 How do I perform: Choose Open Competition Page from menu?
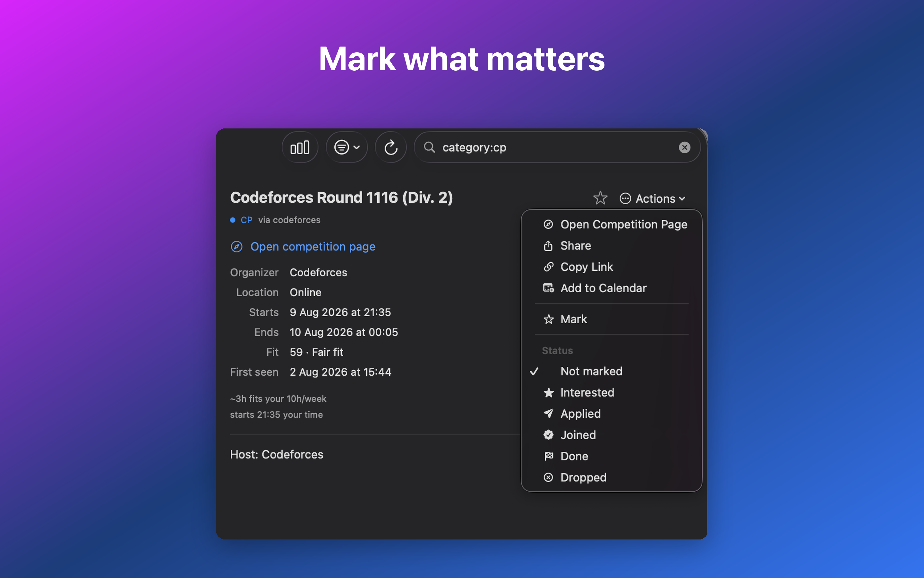coord(612,224)
